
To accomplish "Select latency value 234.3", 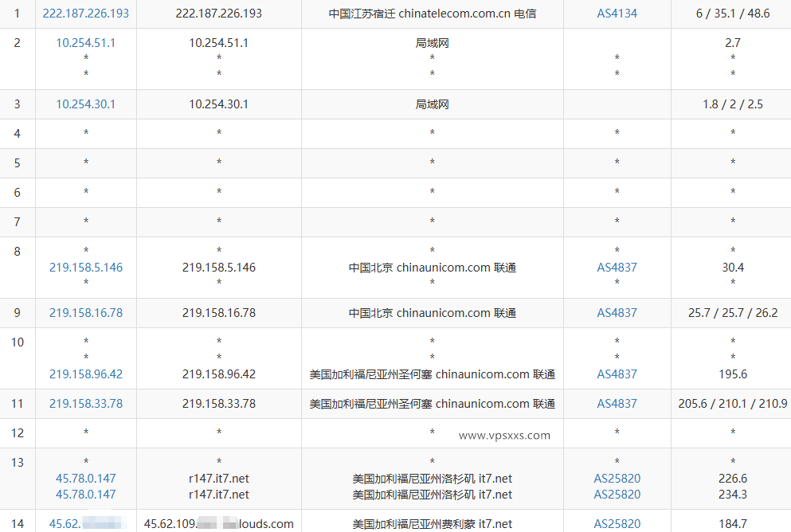I will point(733,495).
